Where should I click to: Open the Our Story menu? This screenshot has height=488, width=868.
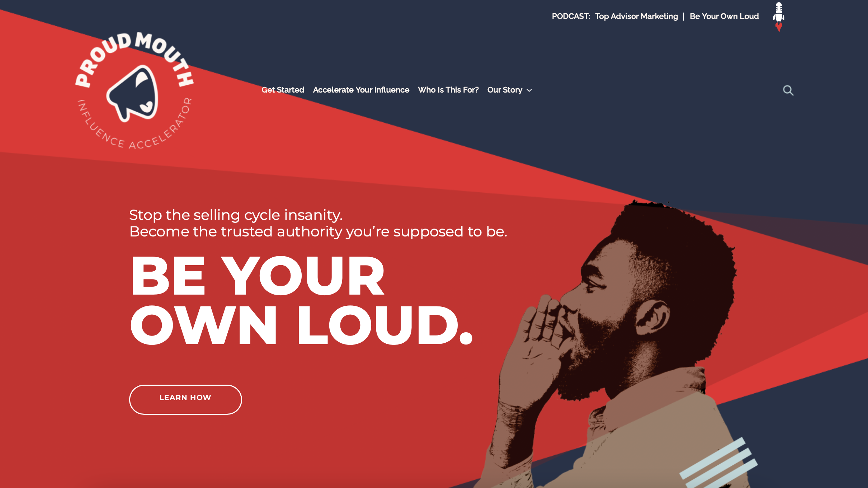coord(505,90)
